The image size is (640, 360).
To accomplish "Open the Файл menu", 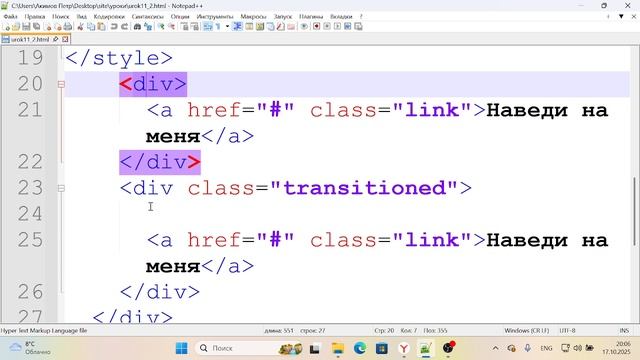I will [10, 17].
